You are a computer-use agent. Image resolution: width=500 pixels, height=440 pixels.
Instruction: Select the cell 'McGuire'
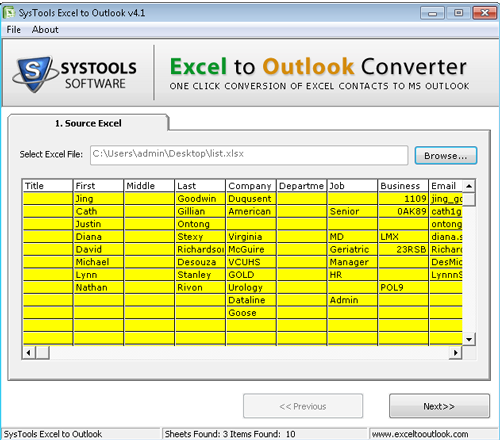coord(251,249)
